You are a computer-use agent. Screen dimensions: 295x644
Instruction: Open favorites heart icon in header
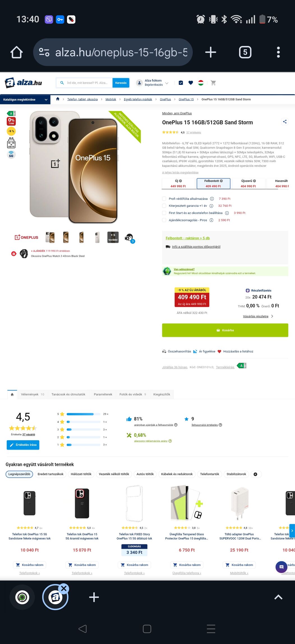coord(191,83)
